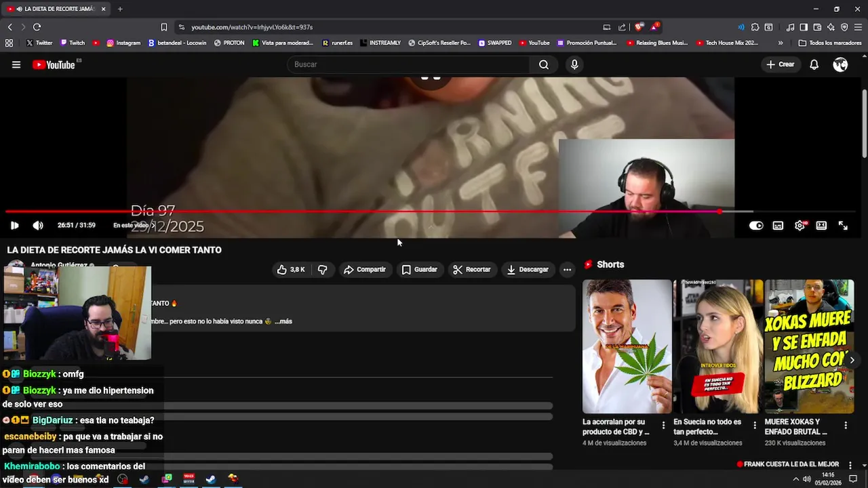Switch to theater mode in the player
868x488 pixels.
(821, 226)
